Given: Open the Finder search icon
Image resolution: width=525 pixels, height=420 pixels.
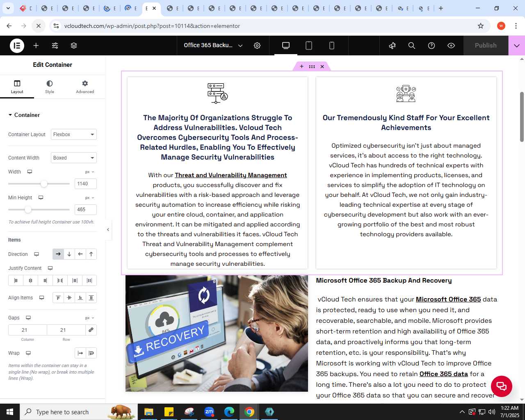Looking at the screenshot, I should (412, 46).
